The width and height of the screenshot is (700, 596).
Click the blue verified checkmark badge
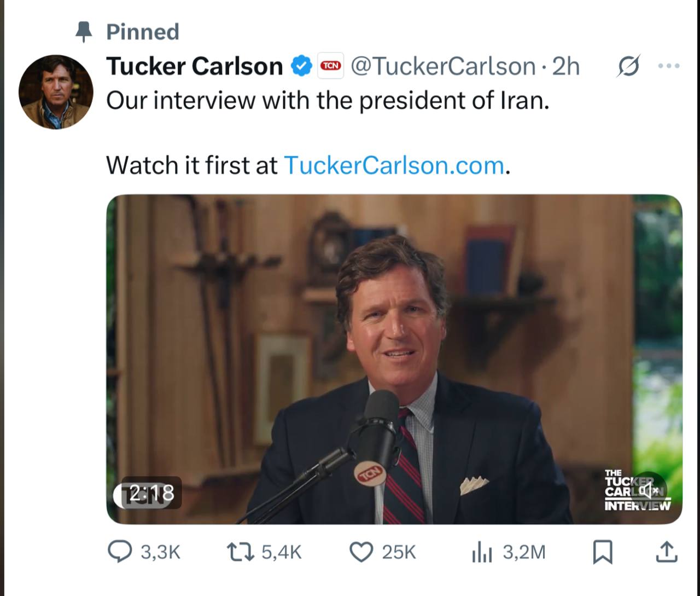pos(300,66)
